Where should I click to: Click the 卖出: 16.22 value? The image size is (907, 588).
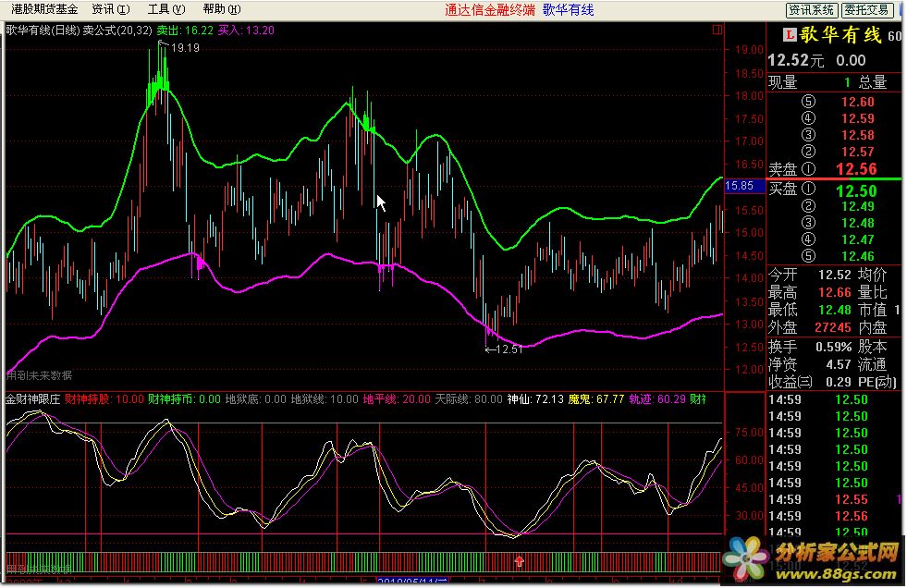tap(185, 31)
